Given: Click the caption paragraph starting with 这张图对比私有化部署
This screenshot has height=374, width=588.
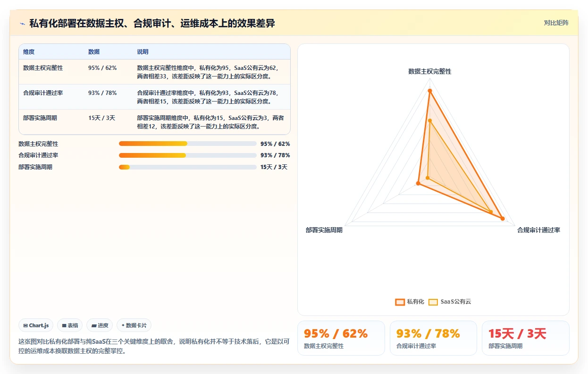Looking at the screenshot, I should (154, 346).
